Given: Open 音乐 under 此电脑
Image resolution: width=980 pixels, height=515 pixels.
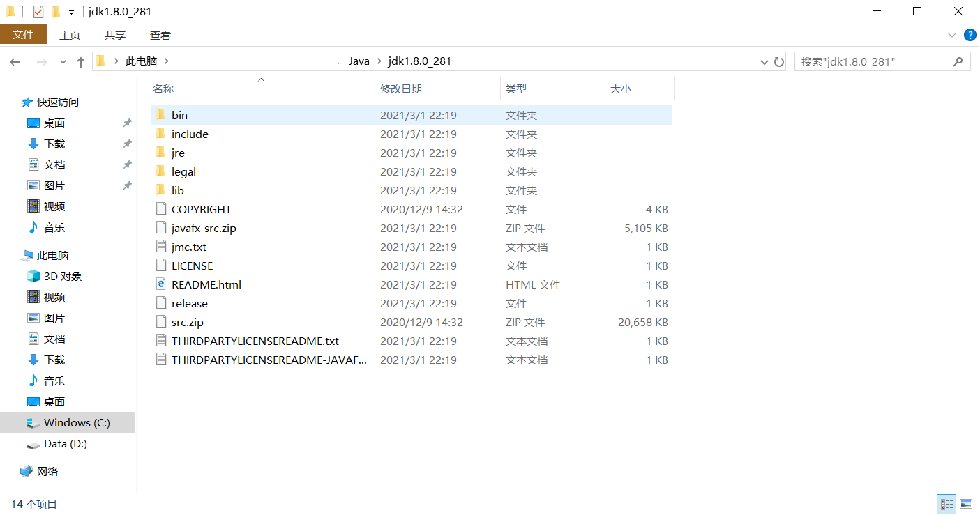Looking at the screenshot, I should coord(54,381).
